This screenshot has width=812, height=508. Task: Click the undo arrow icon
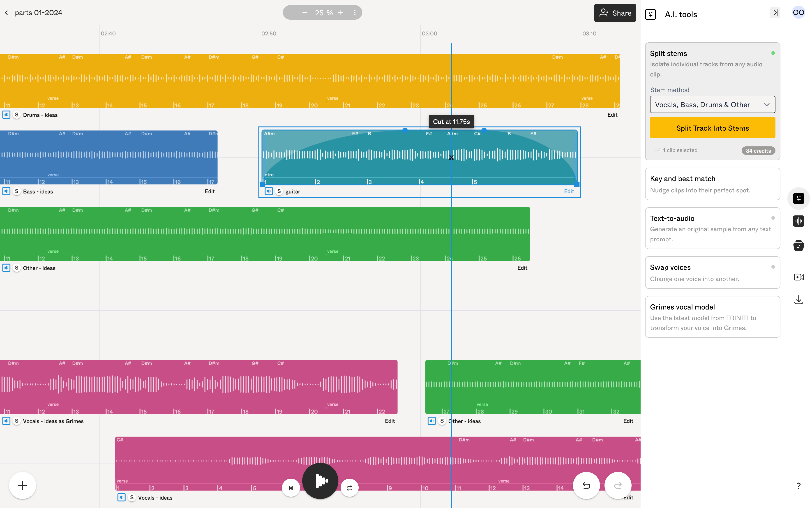point(586,485)
